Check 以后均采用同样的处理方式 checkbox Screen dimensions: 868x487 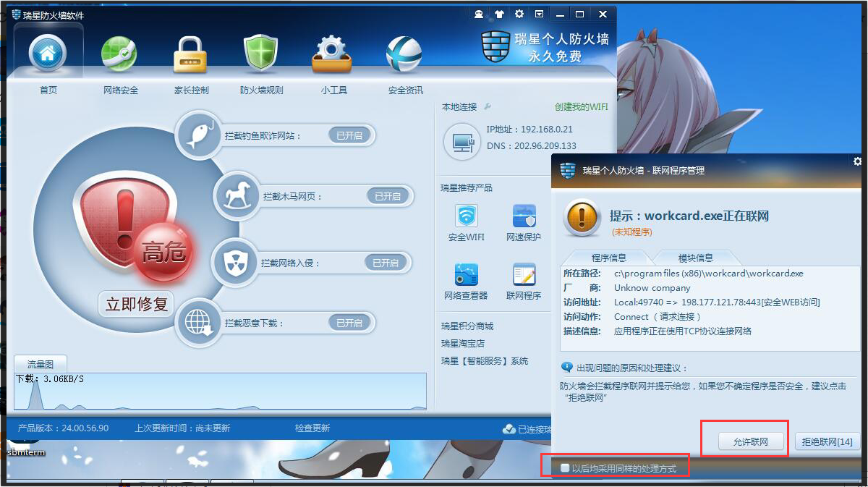click(565, 469)
